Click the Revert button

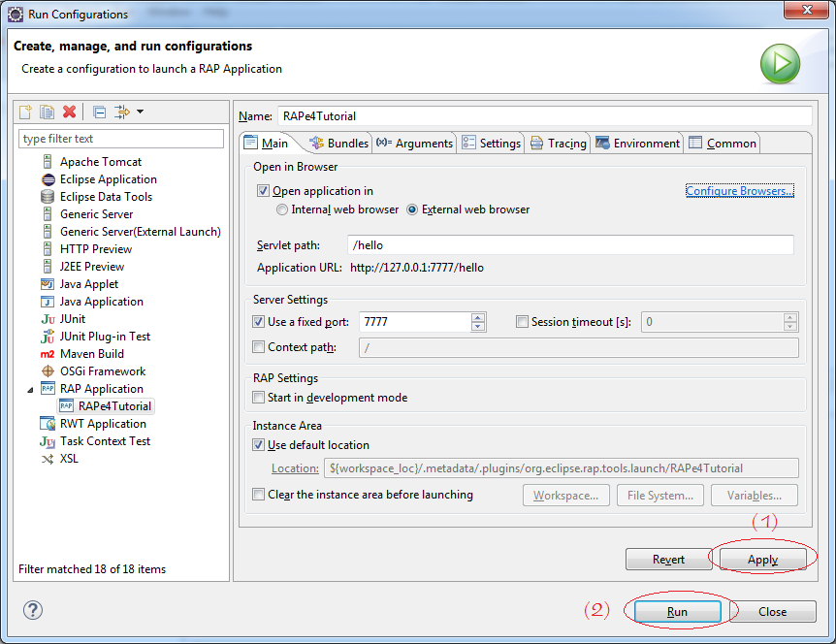pyautogui.click(x=668, y=560)
